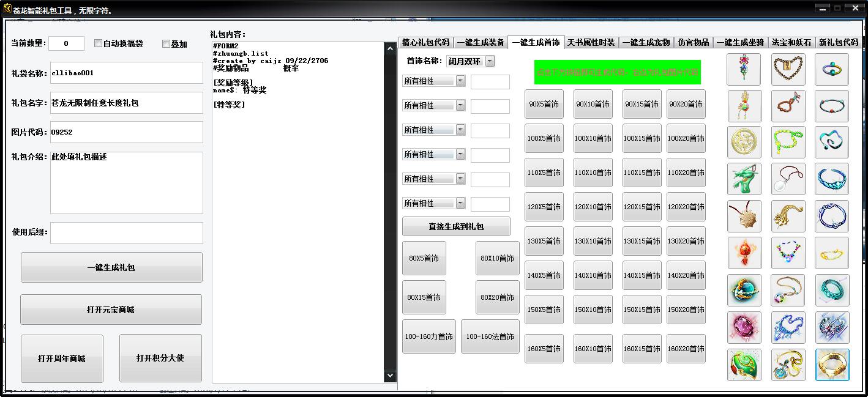This screenshot has width=868, height=397.
Task: Pick the golden tassel ornament icon
Action: point(788,216)
